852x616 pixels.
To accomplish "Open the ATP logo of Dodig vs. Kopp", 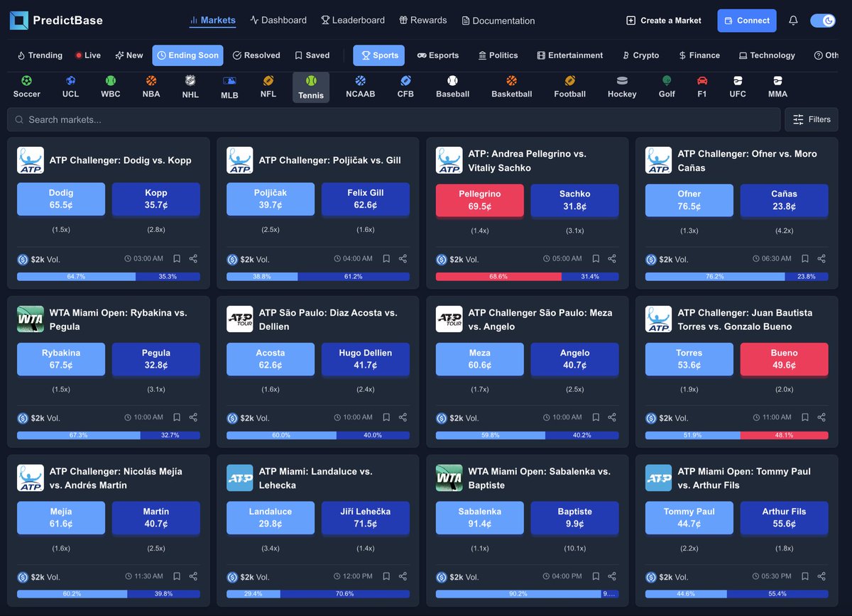I will click(31, 160).
